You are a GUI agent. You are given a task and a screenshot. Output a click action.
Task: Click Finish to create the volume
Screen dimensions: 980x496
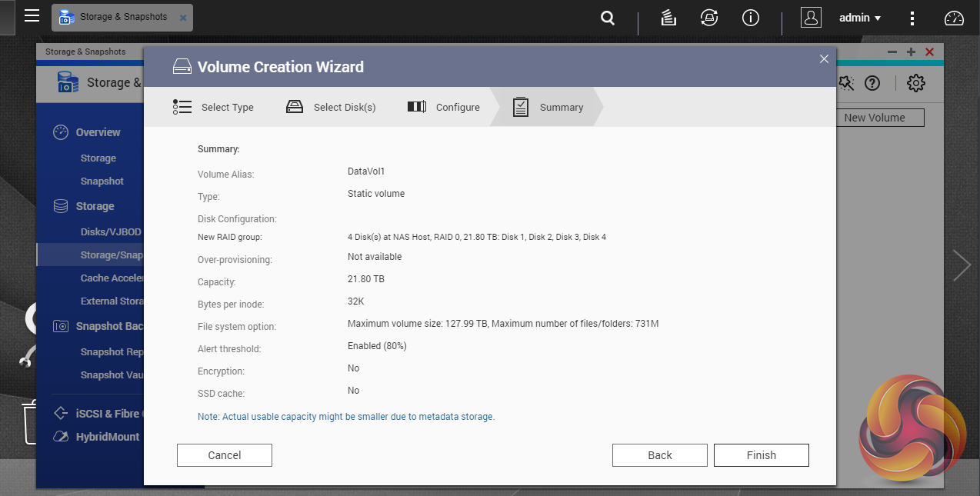coord(761,455)
